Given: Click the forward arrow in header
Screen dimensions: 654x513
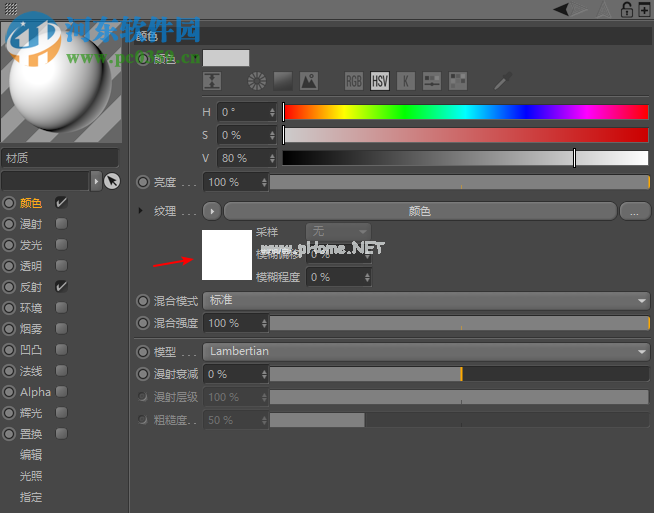Looking at the screenshot, I should pyautogui.click(x=579, y=9).
